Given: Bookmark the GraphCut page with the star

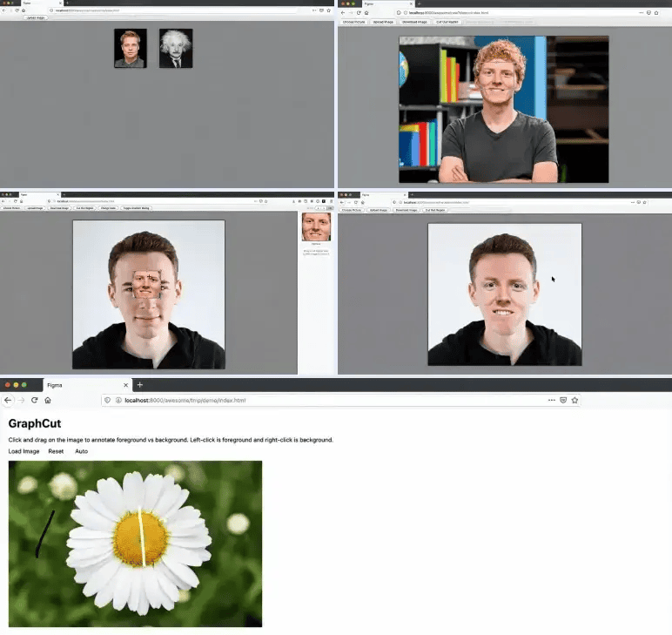Looking at the screenshot, I should (x=575, y=400).
